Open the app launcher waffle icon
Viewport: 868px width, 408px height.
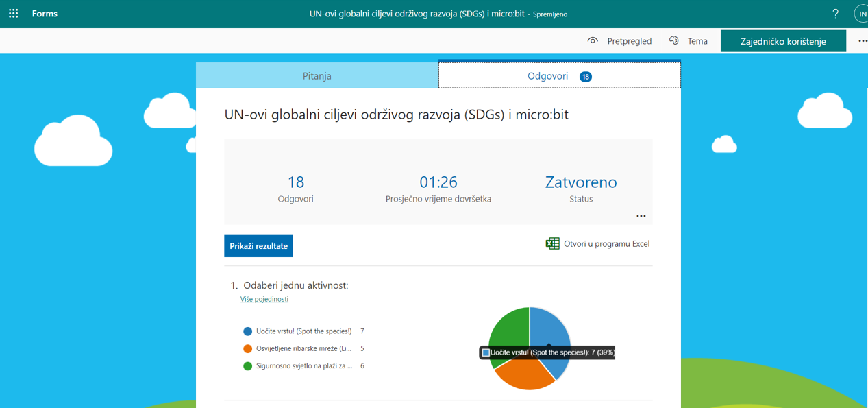click(13, 14)
